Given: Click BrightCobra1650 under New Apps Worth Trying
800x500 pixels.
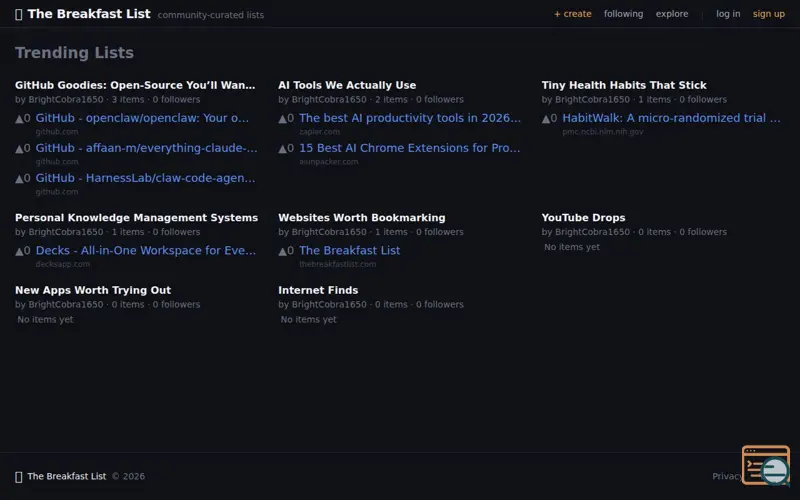Looking at the screenshot, I should (66, 305).
